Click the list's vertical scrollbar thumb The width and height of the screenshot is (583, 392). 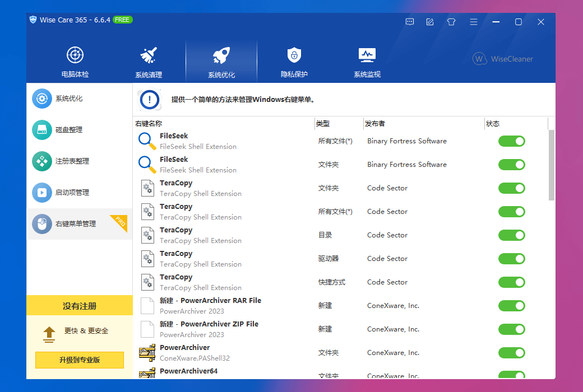[552, 165]
